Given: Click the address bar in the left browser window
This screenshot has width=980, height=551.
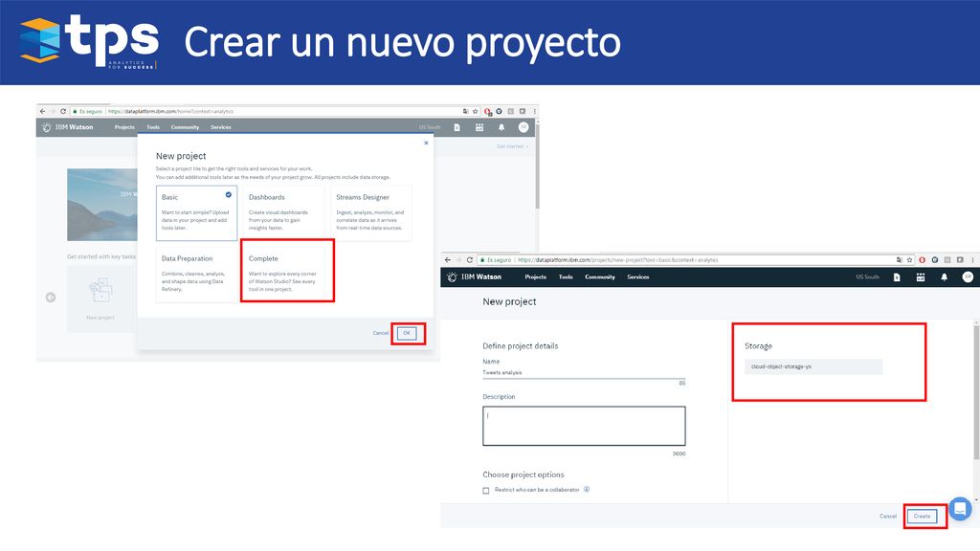Looking at the screenshot, I should click(x=275, y=111).
